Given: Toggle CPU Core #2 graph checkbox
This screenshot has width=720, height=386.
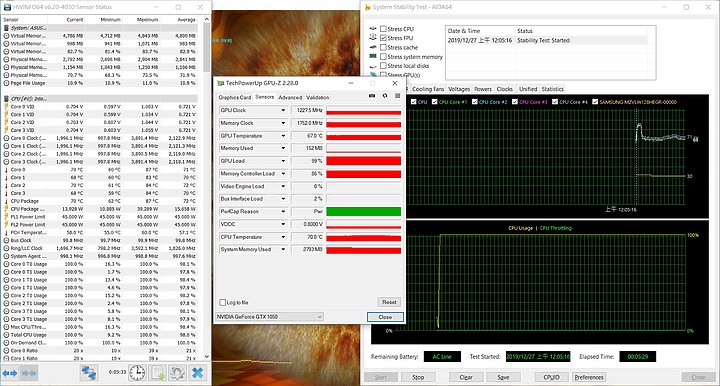Looking at the screenshot, I should click(475, 102).
